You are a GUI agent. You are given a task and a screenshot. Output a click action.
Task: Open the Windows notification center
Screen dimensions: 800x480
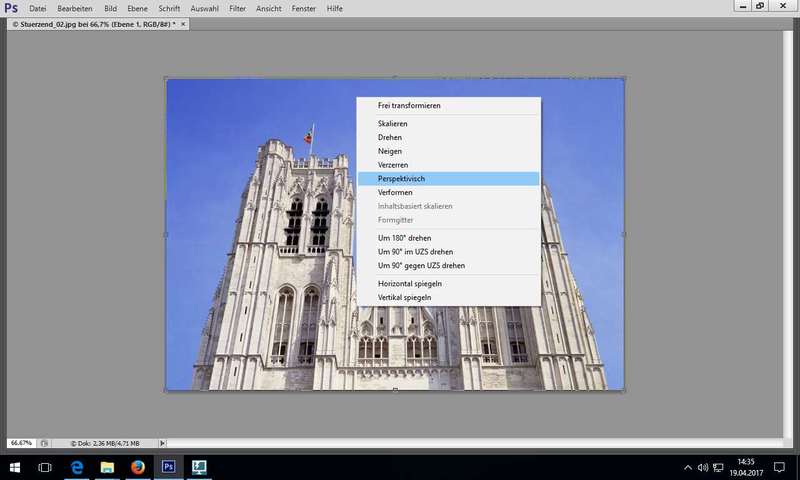[x=779, y=467]
